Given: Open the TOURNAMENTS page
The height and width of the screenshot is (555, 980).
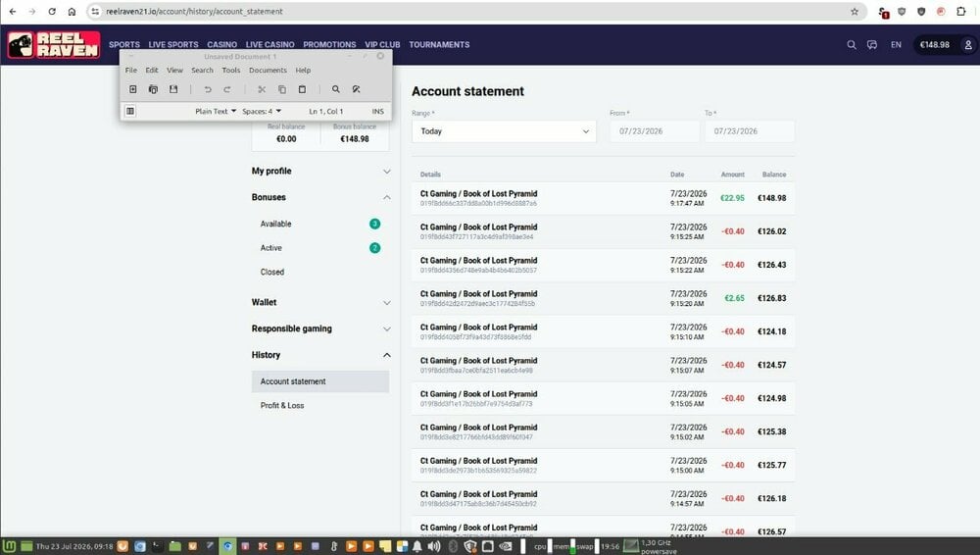Looking at the screenshot, I should pos(439,44).
